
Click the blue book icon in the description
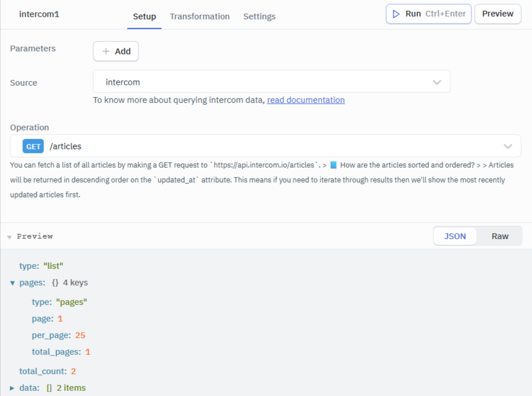point(333,165)
